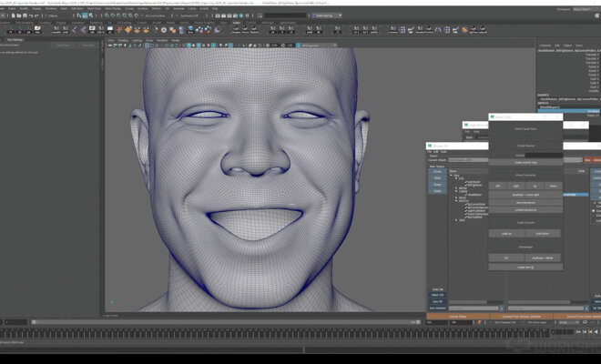Viewport: 601px width, 364px height.
Task: Open the viewport Renderer menu
Action: 162,40
